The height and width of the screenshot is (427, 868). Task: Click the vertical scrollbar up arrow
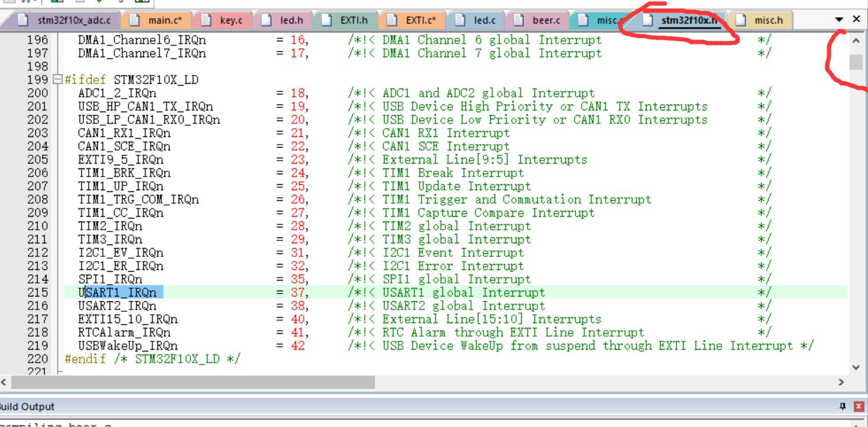click(x=856, y=41)
